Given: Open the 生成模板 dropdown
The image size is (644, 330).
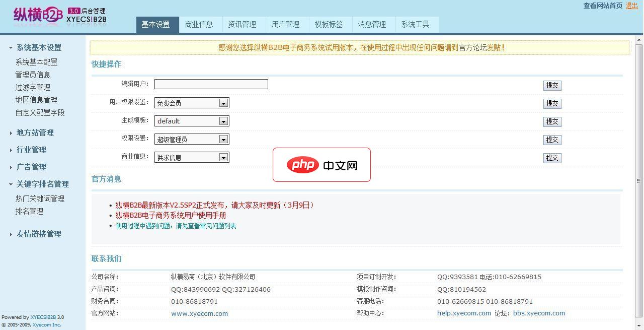Looking at the screenshot, I should coord(192,121).
